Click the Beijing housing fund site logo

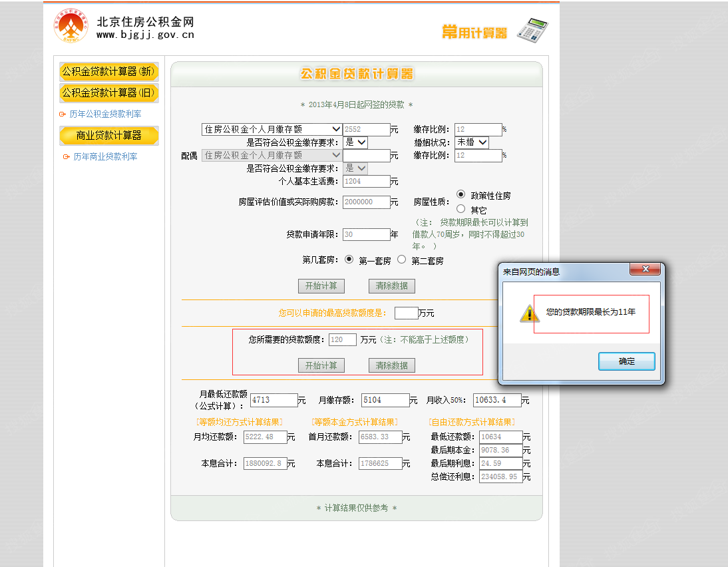tap(71, 26)
